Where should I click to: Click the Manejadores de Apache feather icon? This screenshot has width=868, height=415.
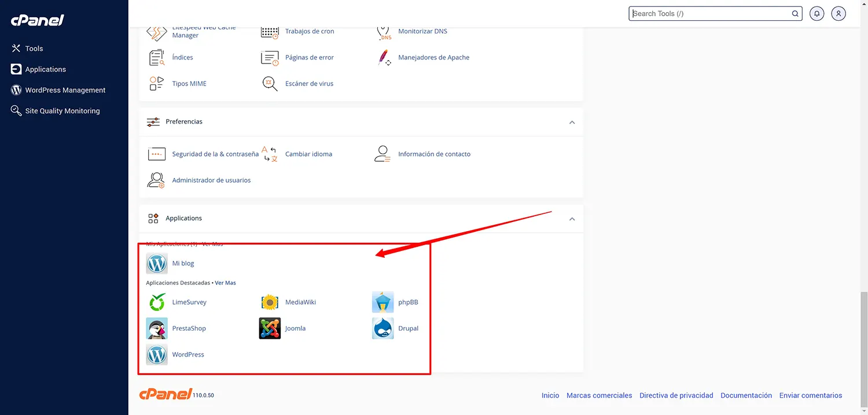click(x=384, y=57)
